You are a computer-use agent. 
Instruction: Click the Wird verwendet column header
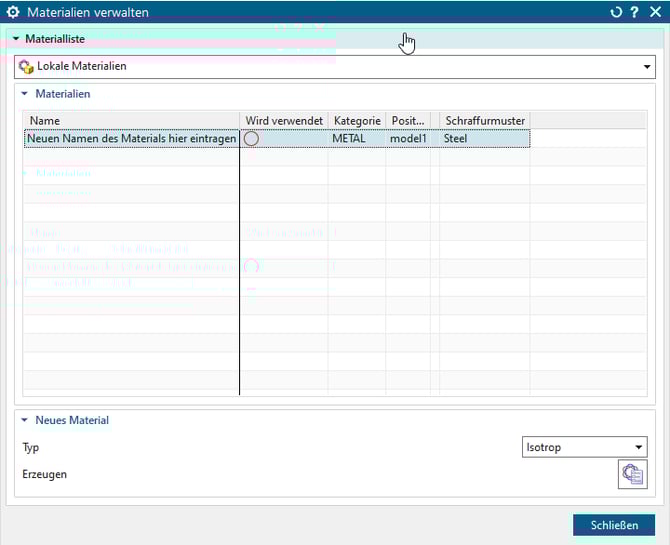pyautogui.click(x=284, y=121)
